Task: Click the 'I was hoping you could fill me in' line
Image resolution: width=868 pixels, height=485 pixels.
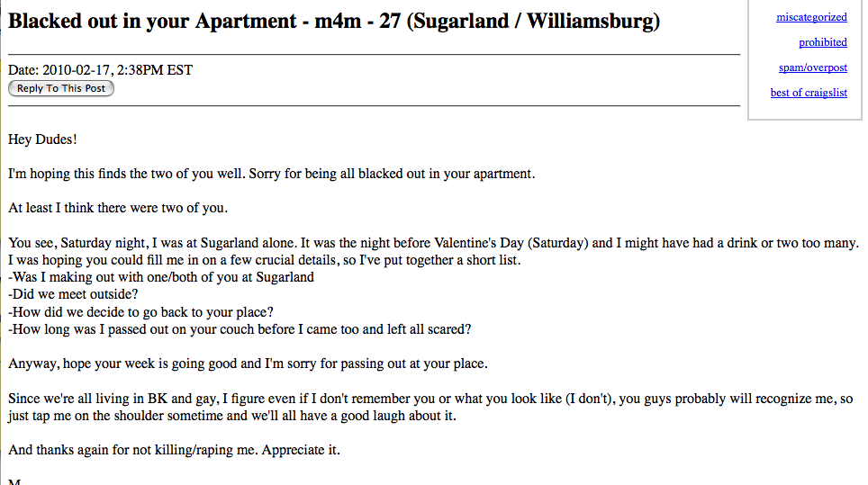Action: point(265,260)
